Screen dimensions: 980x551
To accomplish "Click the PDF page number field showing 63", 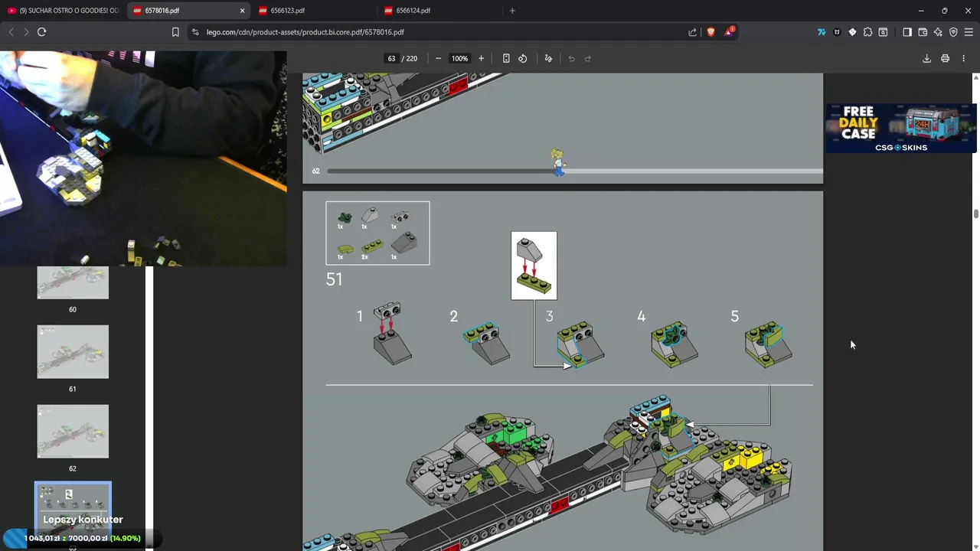I will [x=391, y=58].
